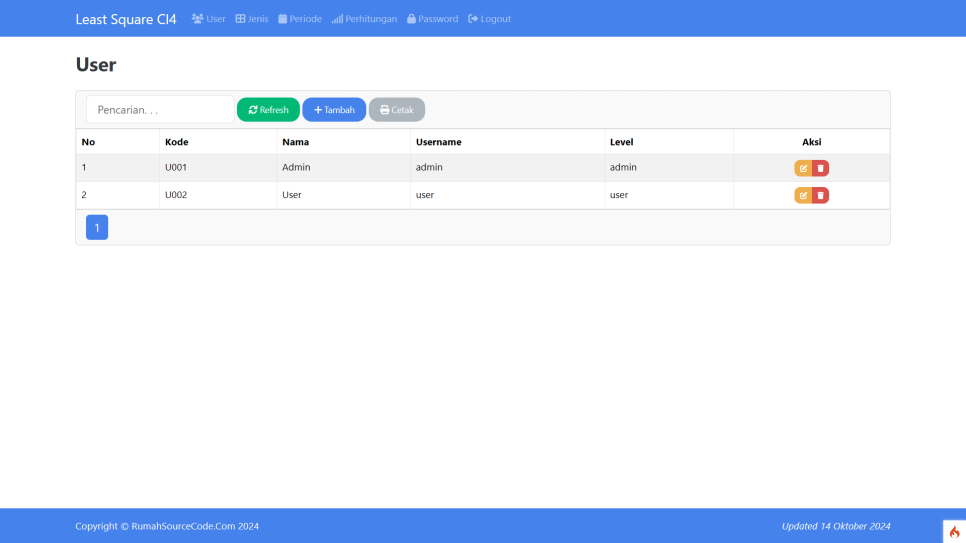Click trash icon for user U002
Screen dimensions: 966x543
[x=820, y=195]
